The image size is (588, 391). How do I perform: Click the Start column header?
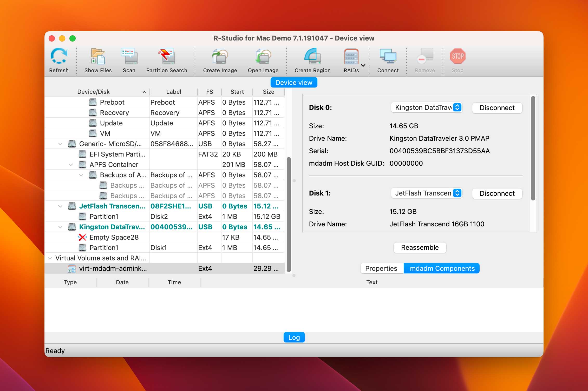tap(237, 92)
